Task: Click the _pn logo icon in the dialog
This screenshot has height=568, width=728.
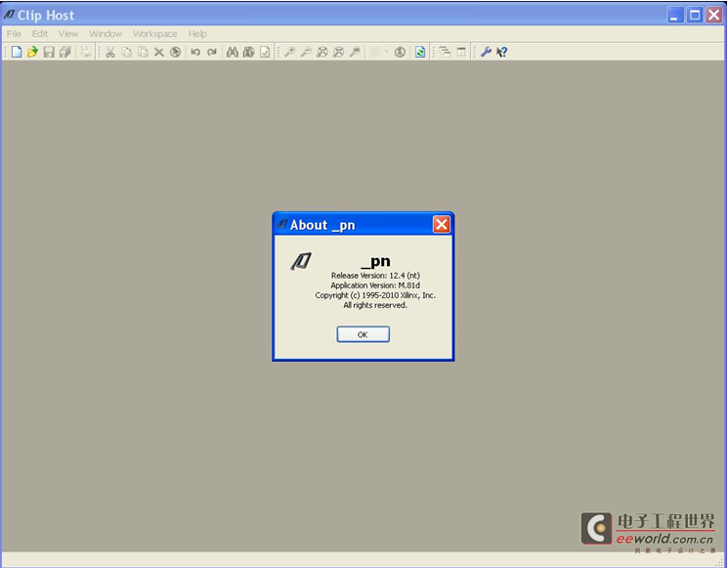Action: (x=301, y=261)
